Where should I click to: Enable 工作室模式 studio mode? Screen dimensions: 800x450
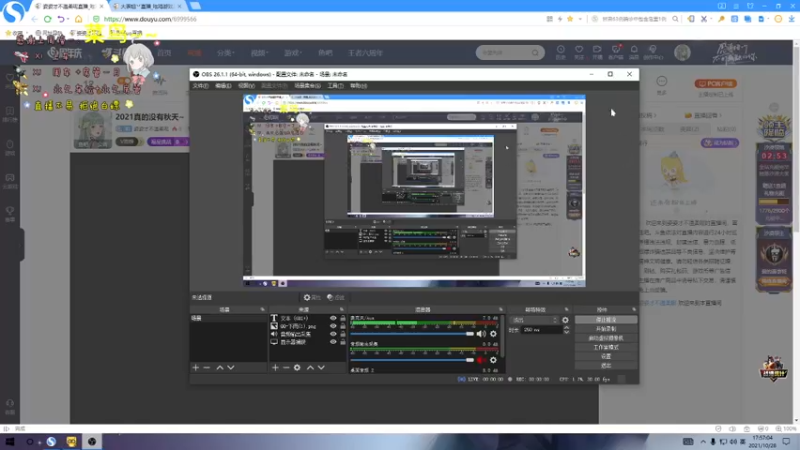(606, 347)
